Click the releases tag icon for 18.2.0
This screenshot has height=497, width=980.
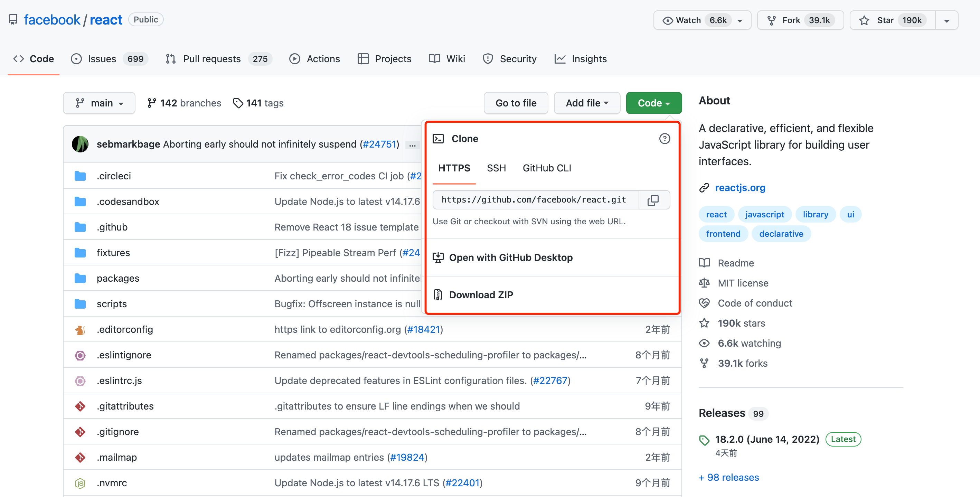click(704, 440)
